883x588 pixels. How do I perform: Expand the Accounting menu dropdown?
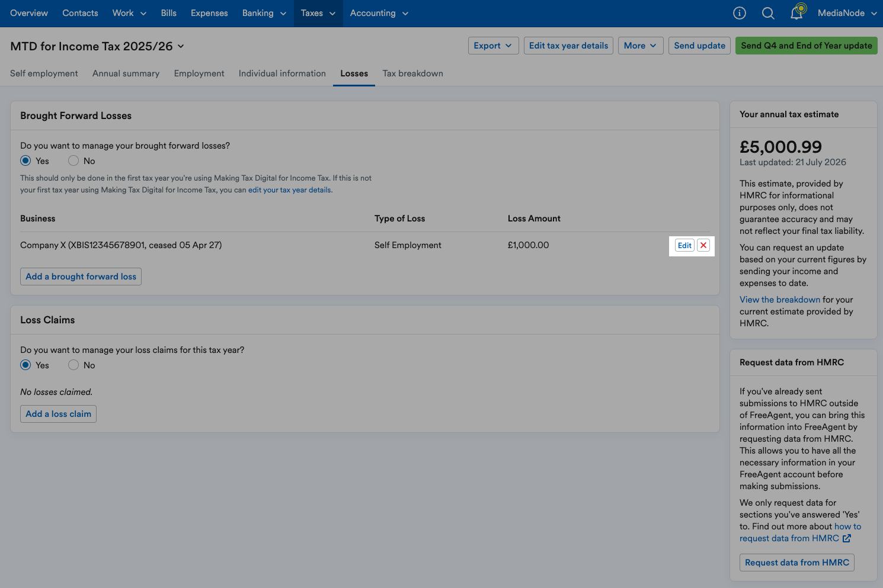(x=379, y=13)
